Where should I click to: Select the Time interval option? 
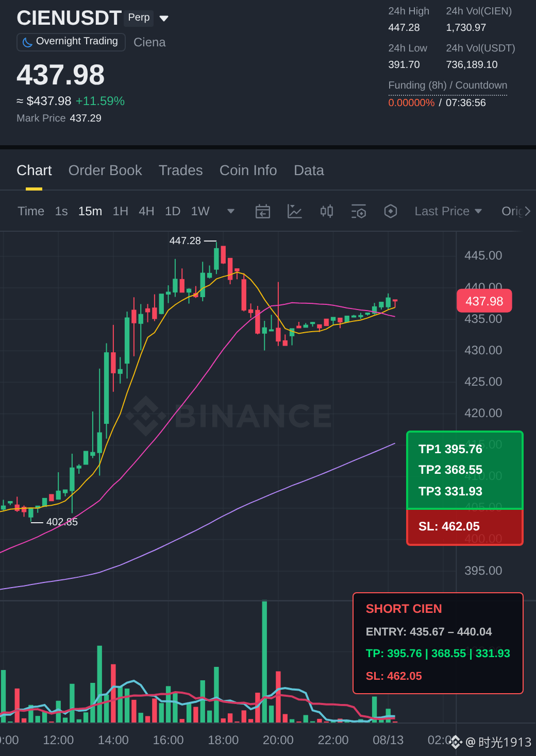[31, 211]
